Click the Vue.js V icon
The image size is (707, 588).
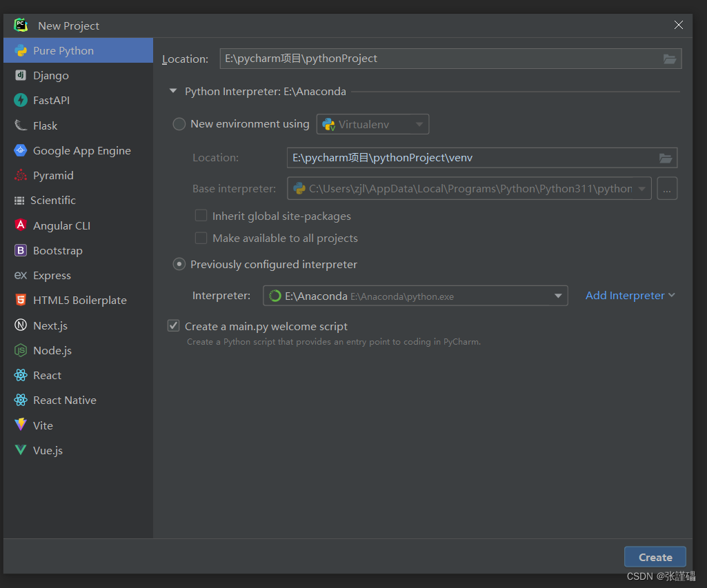pyautogui.click(x=21, y=449)
